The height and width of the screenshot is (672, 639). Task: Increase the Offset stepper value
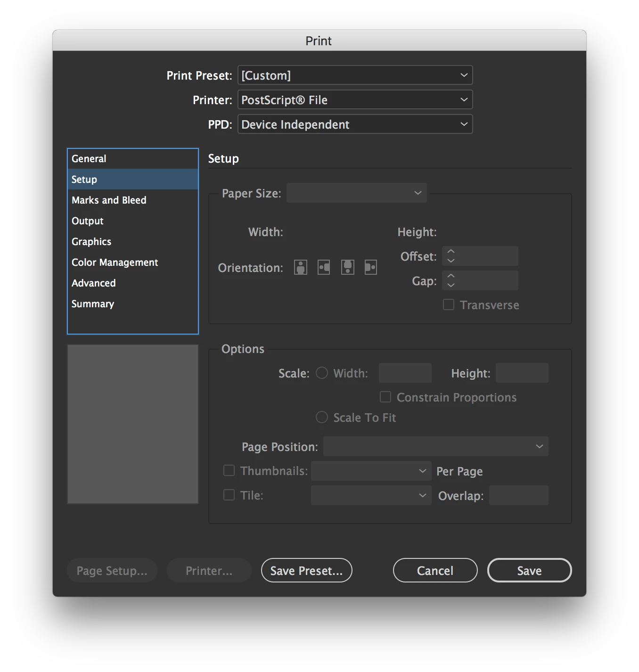tap(451, 251)
